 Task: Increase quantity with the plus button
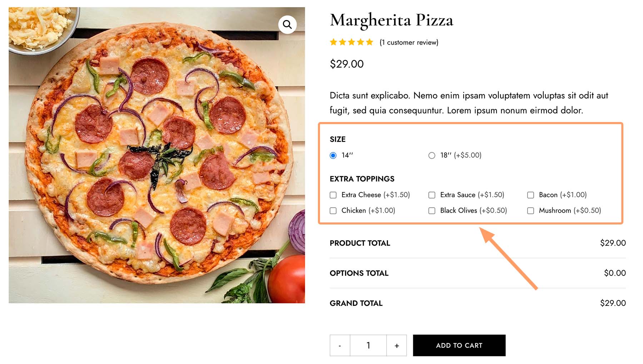coord(397,345)
